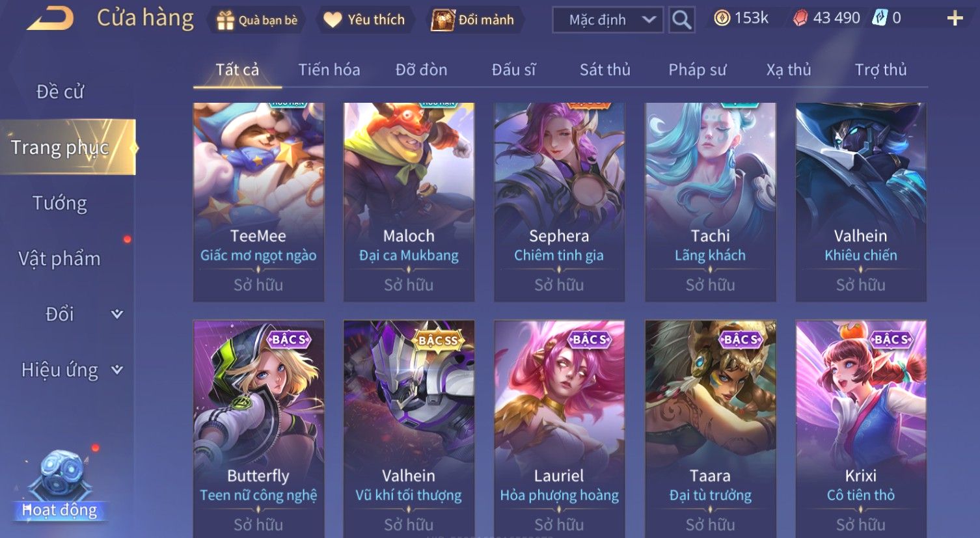Tap the gold coin balance 153k

coord(741,18)
